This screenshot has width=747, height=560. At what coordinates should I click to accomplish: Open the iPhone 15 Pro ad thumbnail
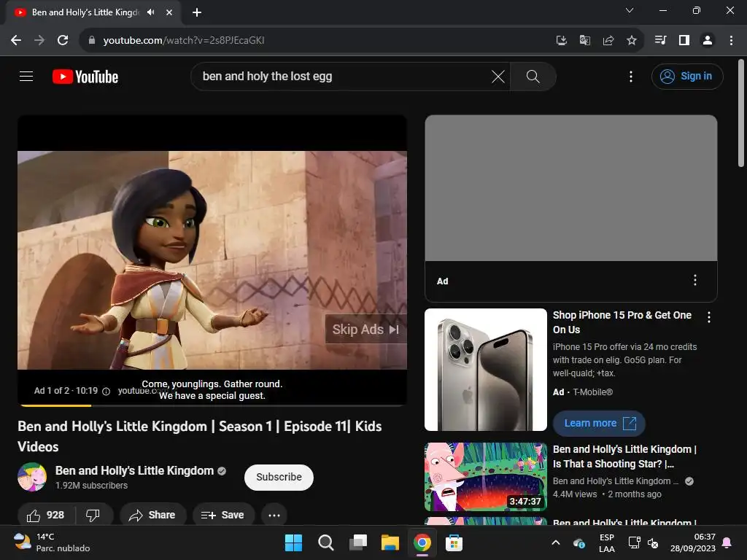(485, 370)
